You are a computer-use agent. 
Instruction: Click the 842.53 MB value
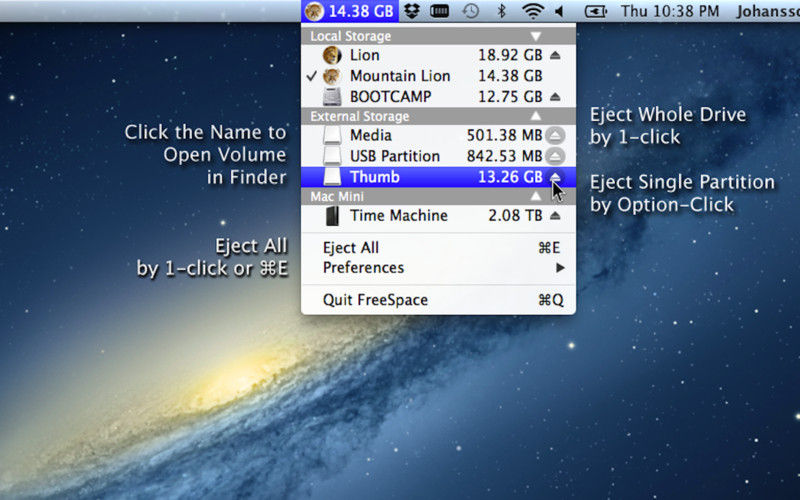[x=504, y=156]
